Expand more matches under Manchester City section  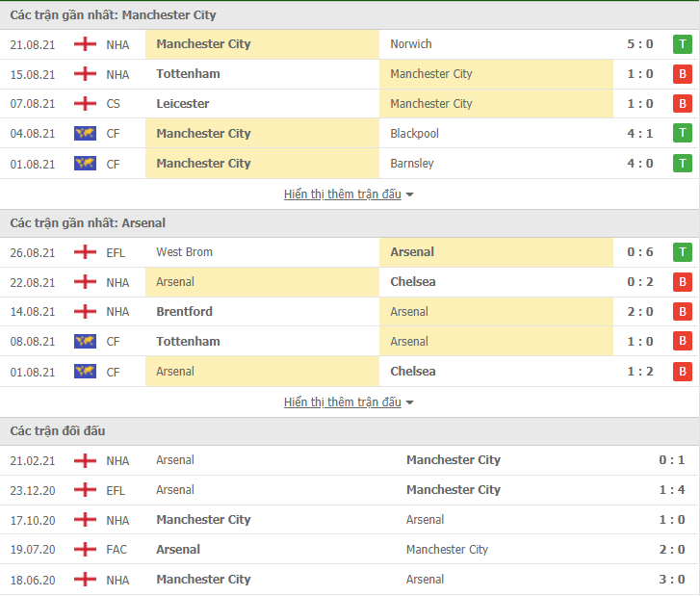(x=343, y=194)
